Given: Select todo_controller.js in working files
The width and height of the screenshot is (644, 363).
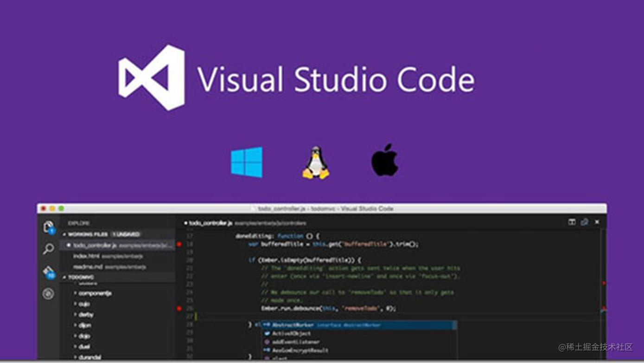Looking at the screenshot, I should tap(118, 245).
